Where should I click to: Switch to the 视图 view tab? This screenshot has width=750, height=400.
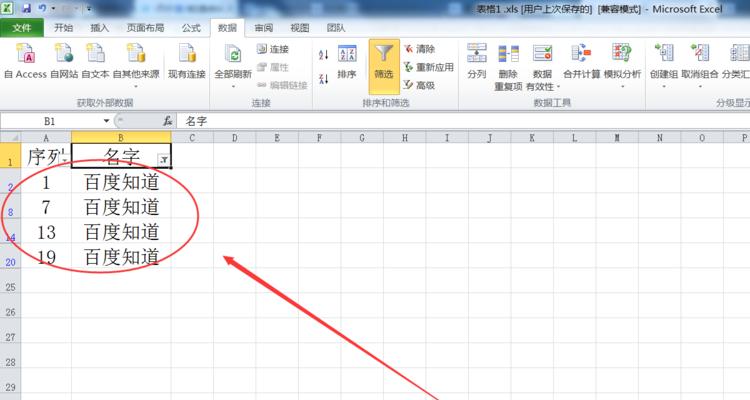point(300,28)
